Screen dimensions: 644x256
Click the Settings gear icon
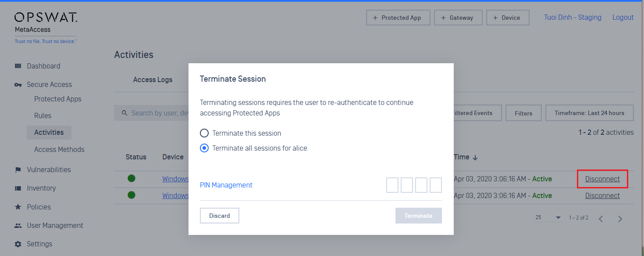(18, 244)
